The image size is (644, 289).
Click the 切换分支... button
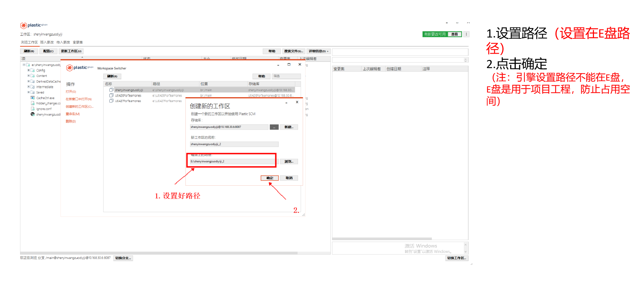point(123,258)
